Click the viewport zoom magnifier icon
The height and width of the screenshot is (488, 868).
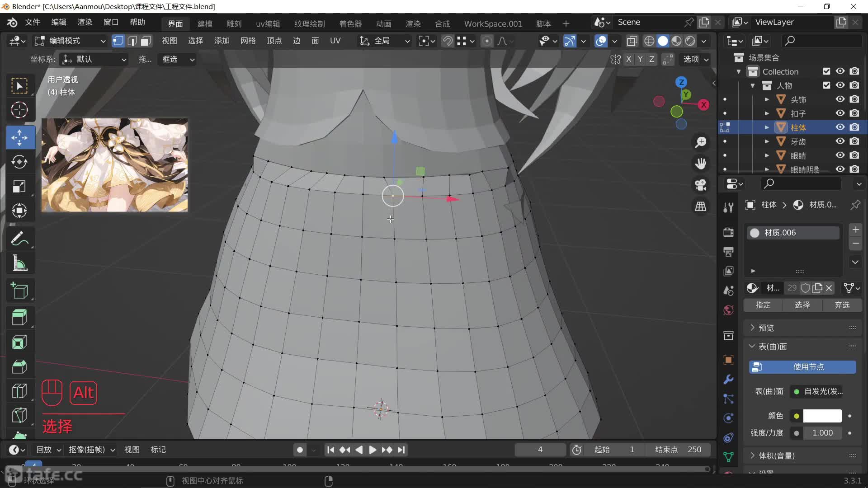click(x=701, y=142)
